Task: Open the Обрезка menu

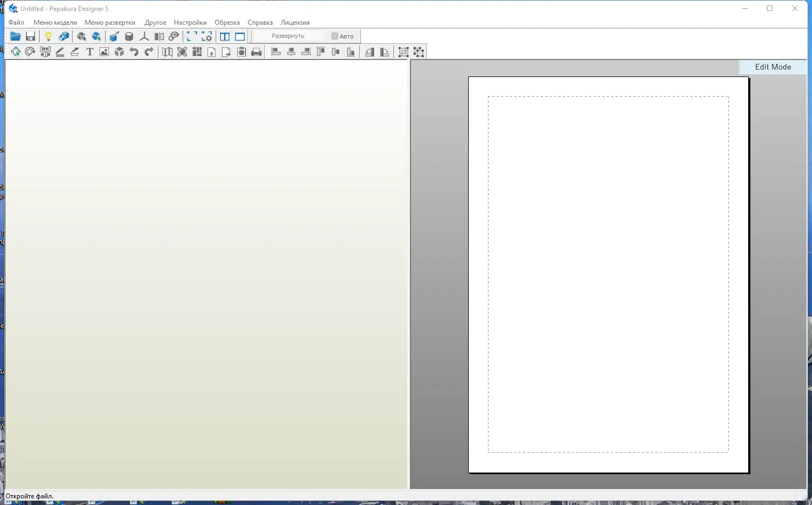Action: [x=227, y=23]
